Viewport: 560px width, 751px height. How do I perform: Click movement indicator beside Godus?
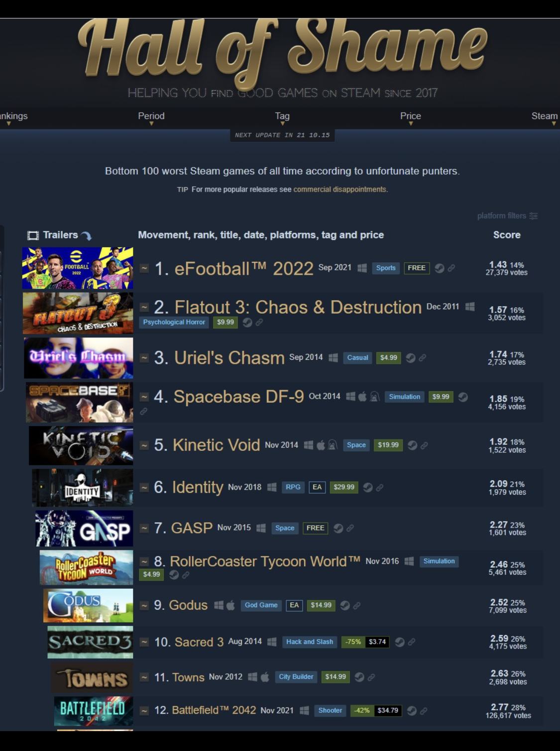[x=144, y=606]
